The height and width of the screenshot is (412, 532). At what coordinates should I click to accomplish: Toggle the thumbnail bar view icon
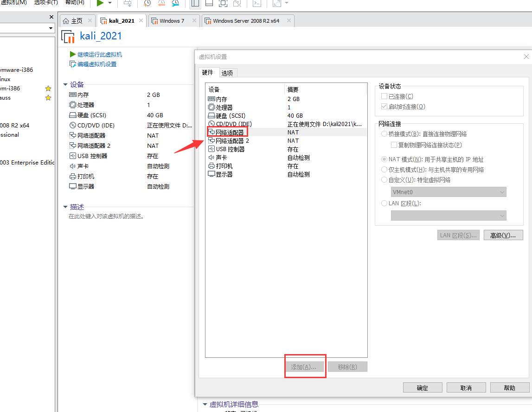[209, 3]
